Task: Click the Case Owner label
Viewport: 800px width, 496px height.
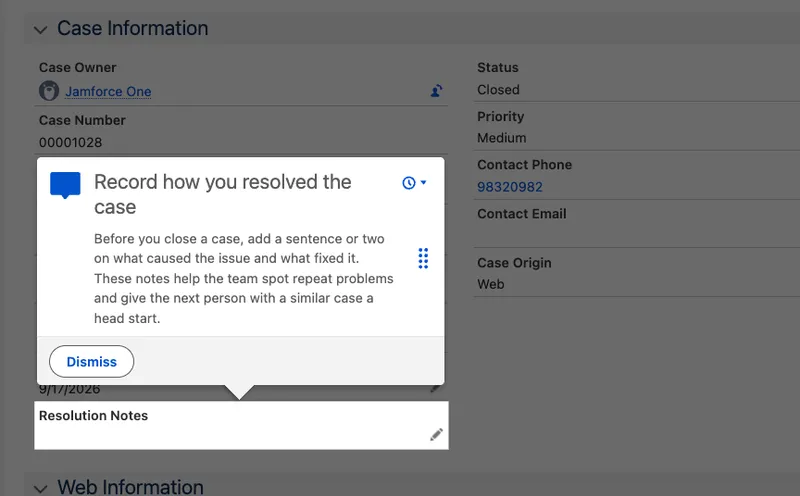Action: [78, 67]
